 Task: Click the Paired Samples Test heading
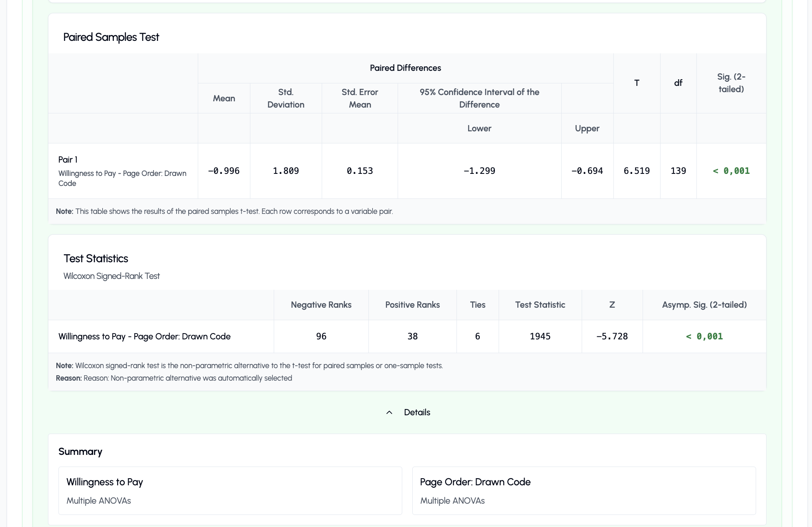coord(111,37)
